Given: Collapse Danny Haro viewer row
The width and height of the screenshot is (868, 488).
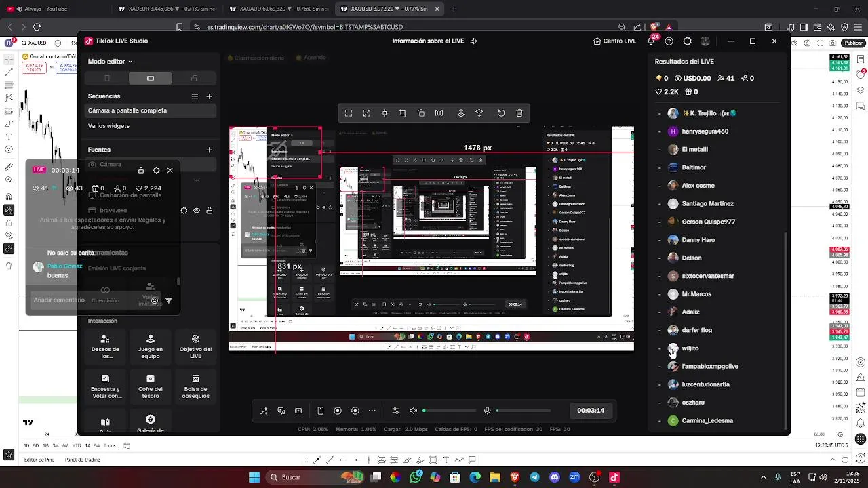Looking at the screenshot, I should tap(659, 240).
